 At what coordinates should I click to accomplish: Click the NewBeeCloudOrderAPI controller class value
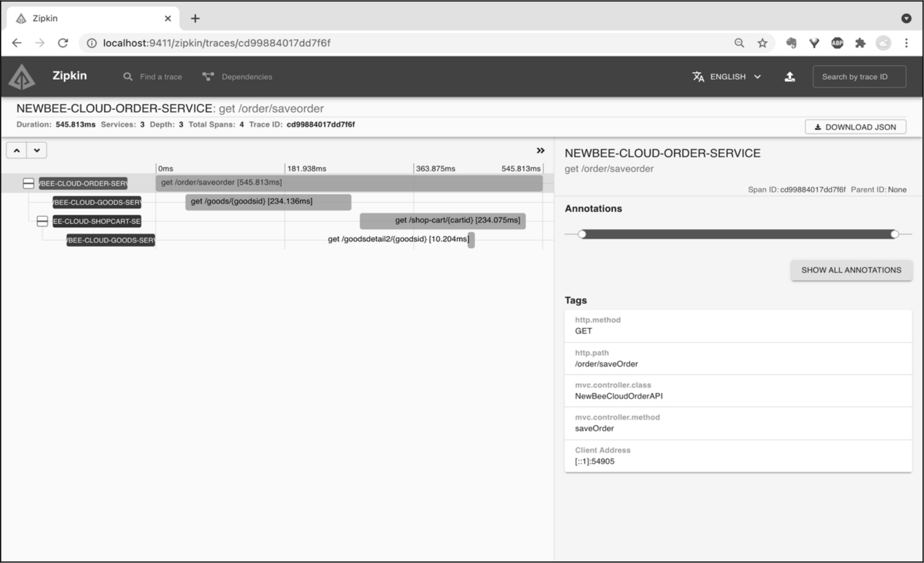(618, 396)
